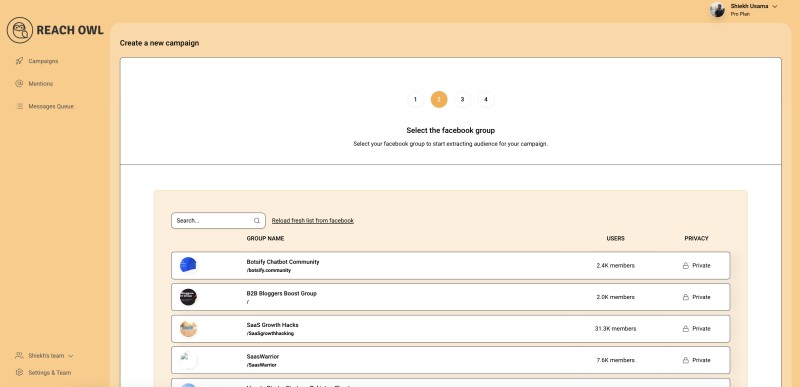
Task: Choose B2B Bloggers Boost Group name
Action: (282, 293)
